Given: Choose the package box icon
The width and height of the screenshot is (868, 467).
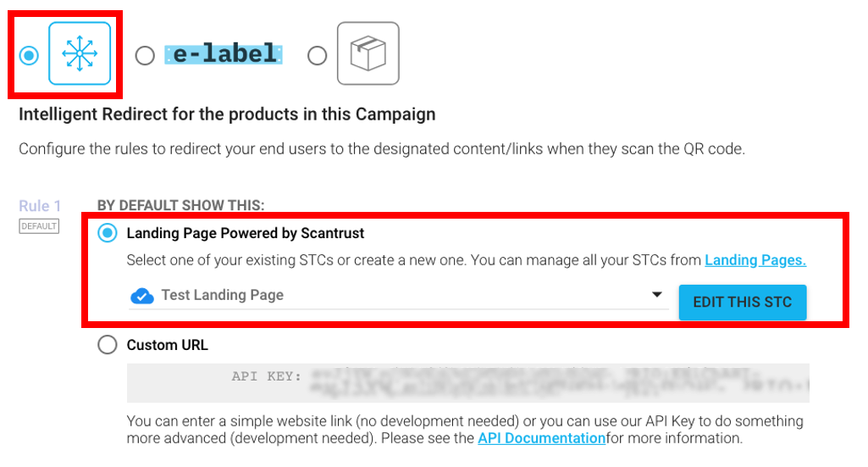Looking at the screenshot, I should [368, 53].
